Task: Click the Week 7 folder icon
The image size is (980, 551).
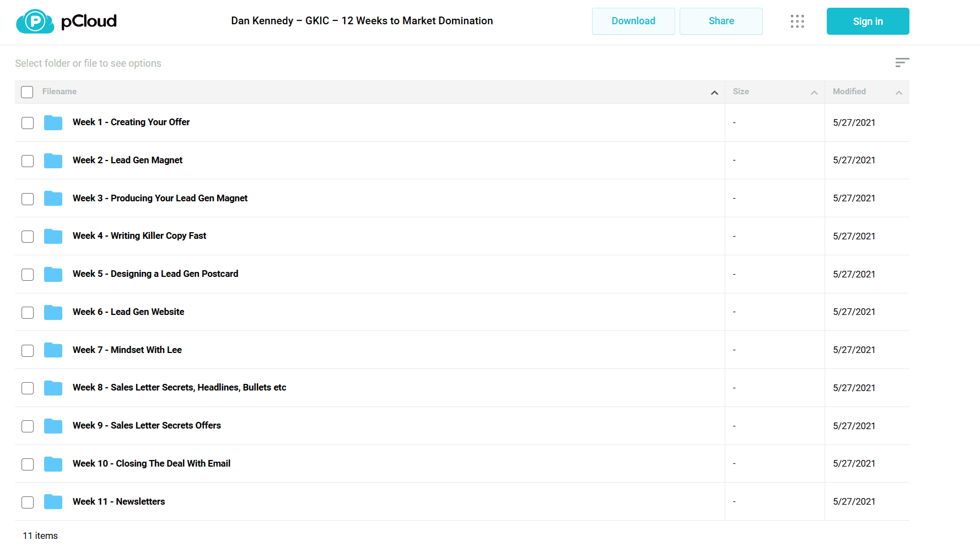Action: pyautogui.click(x=53, y=350)
